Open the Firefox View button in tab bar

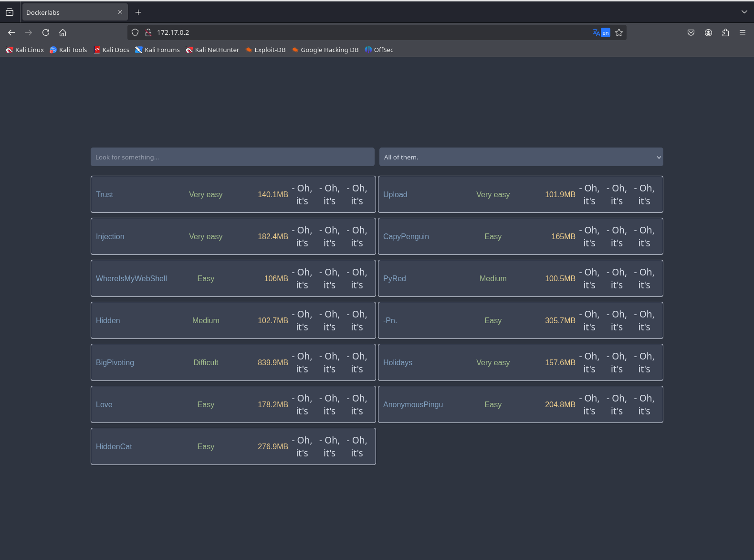(10, 12)
